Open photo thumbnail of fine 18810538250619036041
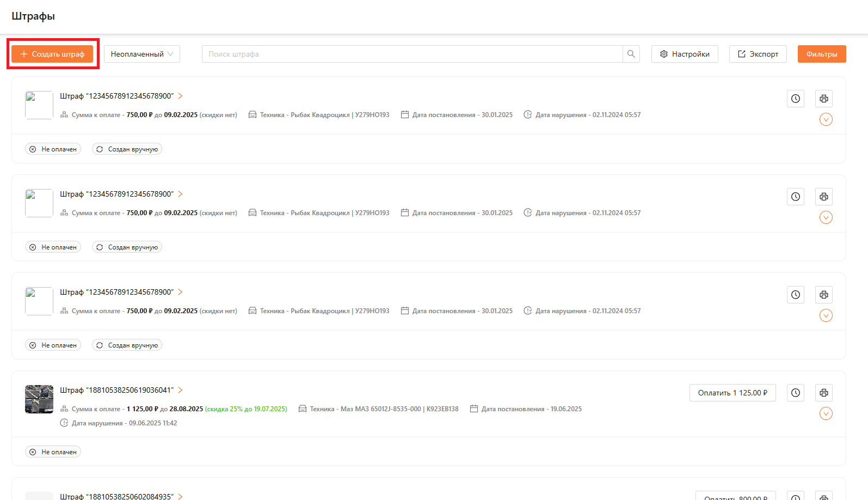The height and width of the screenshot is (500, 868). [x=39, y=399]
